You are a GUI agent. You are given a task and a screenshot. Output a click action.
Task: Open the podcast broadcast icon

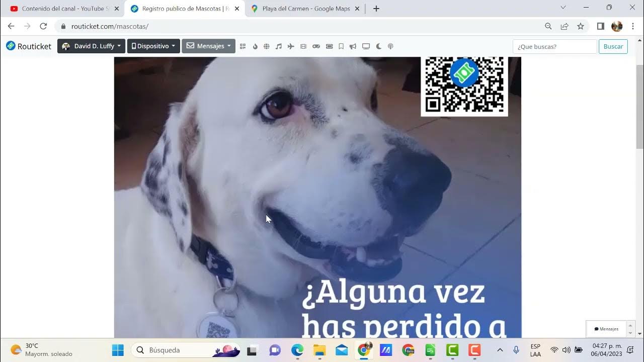(390, 46)
